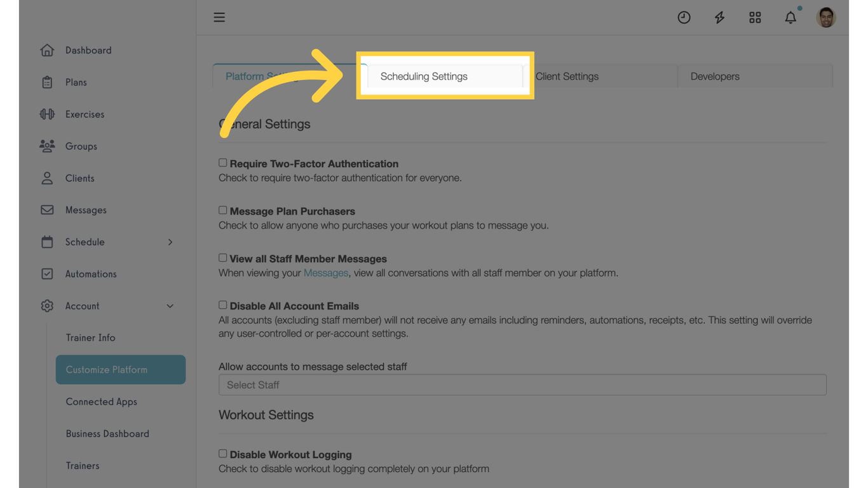Click the lightning bolt quick actions icon
The height and width of the screenshot is (488, 868).
point(719,17)
